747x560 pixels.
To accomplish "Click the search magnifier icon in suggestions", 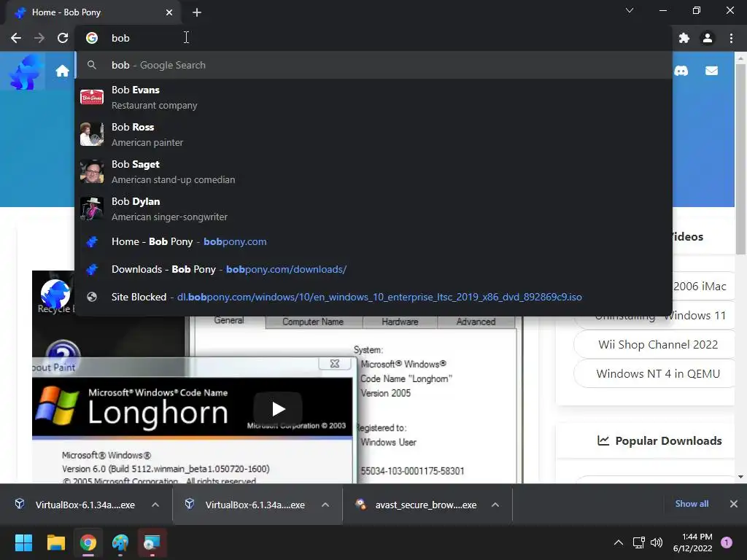I will (92, 65).
